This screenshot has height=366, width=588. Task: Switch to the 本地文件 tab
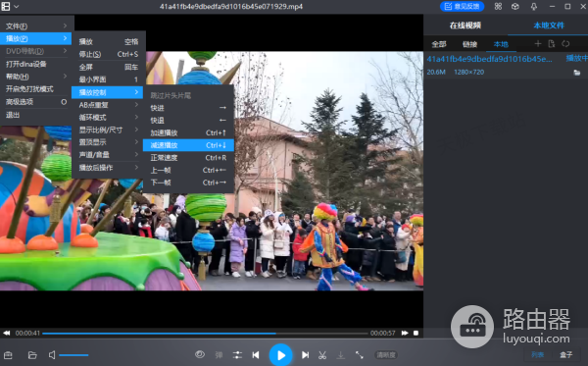click(549, 26)
